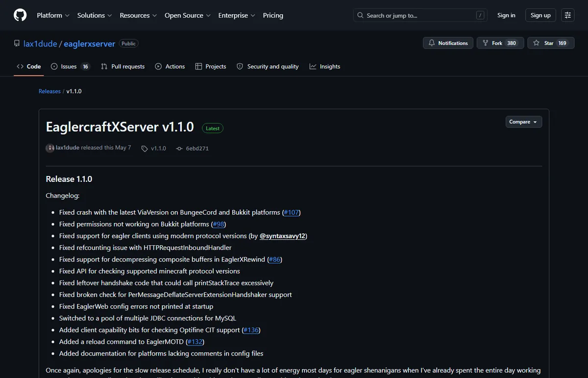This screenshot has width=588, height=378.
Task: Focus the Search or jump to field
Action: 421,15
